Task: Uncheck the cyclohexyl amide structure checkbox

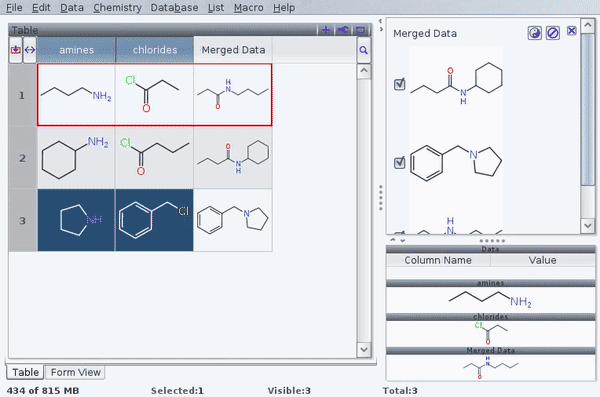Action: coord(399,84)
